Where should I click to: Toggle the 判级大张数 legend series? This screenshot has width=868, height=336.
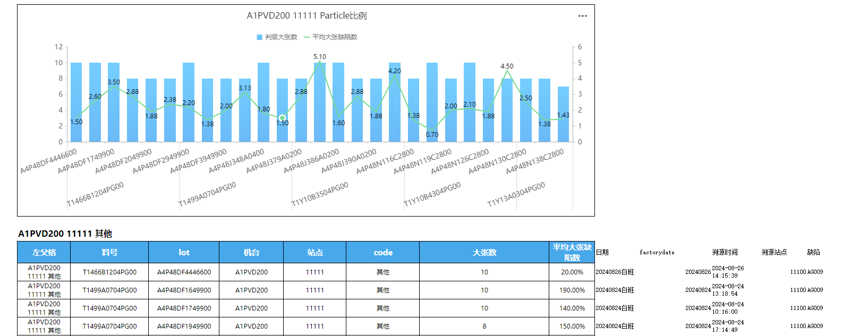277,37
